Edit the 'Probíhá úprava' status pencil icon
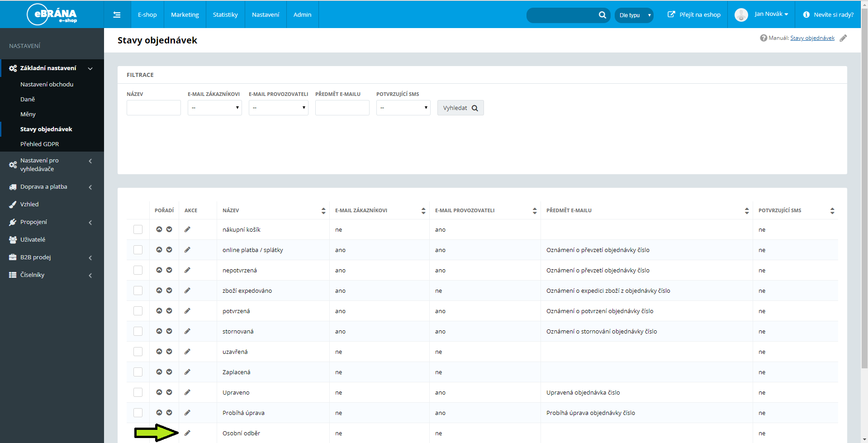This screenshot has height=443, width=868. click(x=187, y=413)
